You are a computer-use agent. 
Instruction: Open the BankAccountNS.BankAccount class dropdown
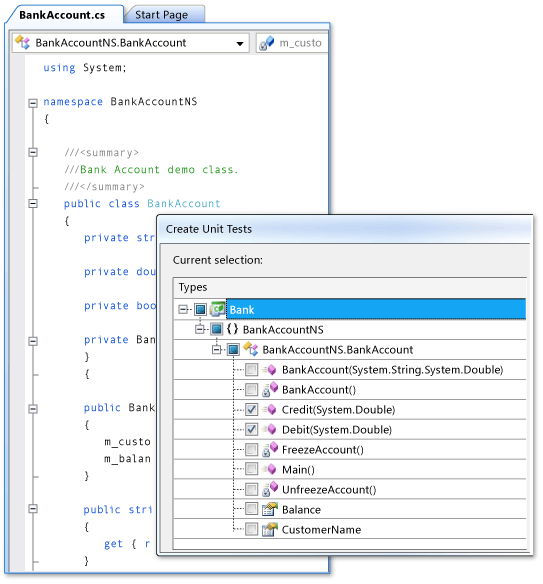(x=240, y=43)
